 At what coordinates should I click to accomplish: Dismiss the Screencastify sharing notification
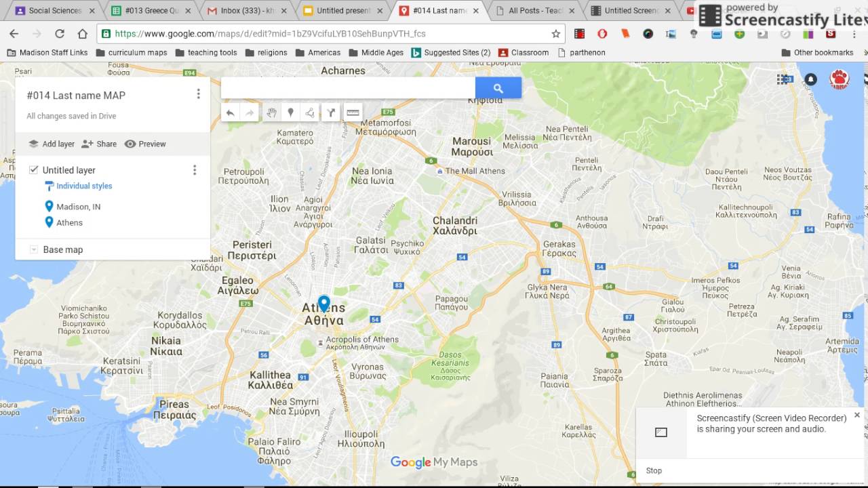(x=856, y=415)
